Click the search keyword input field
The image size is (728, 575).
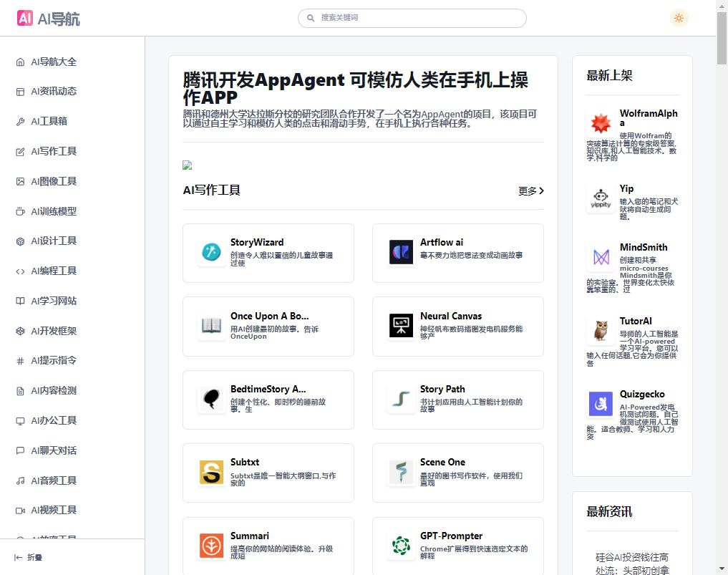[412, 18]
